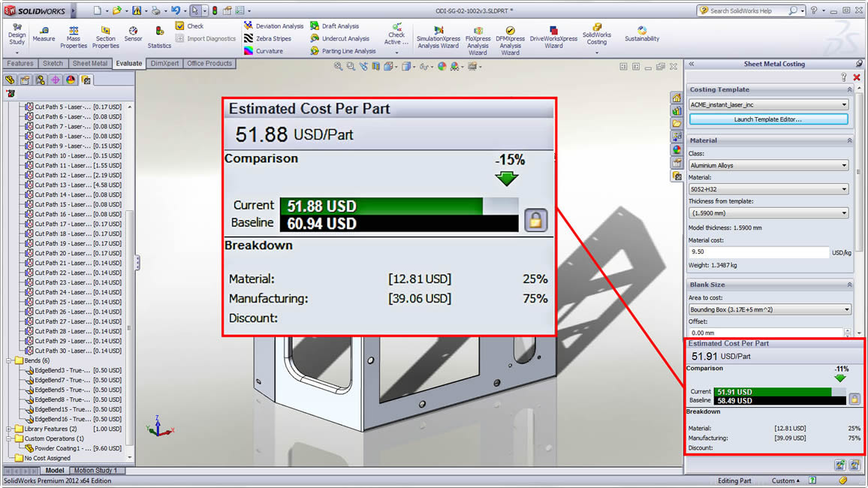The height and width of the screenshot is (488, 868).
Task: Open the material Class dropdown
Action: pos(768,165)
